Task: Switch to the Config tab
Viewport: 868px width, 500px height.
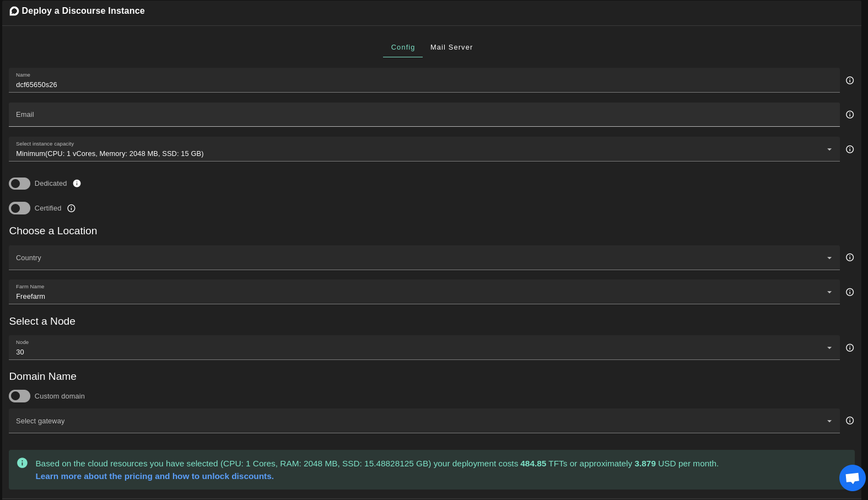Action: pos(403,47)
